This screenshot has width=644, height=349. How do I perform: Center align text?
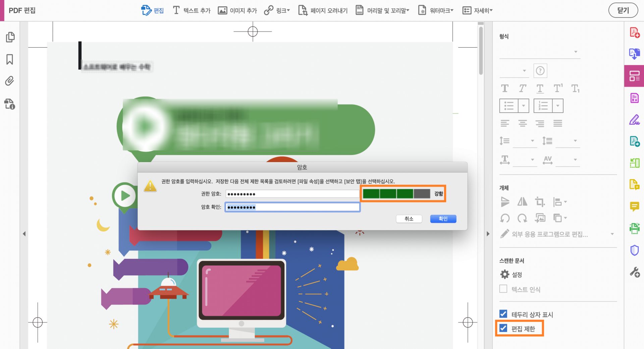click(x=522, y=123)
